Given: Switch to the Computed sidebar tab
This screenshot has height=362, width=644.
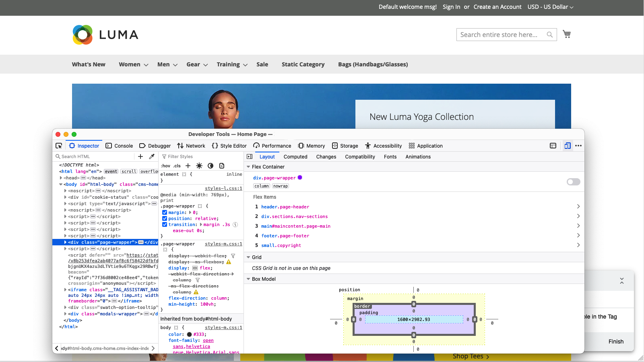Looking at the screenshot, I should pyautogui.click(x=295, y=157).
